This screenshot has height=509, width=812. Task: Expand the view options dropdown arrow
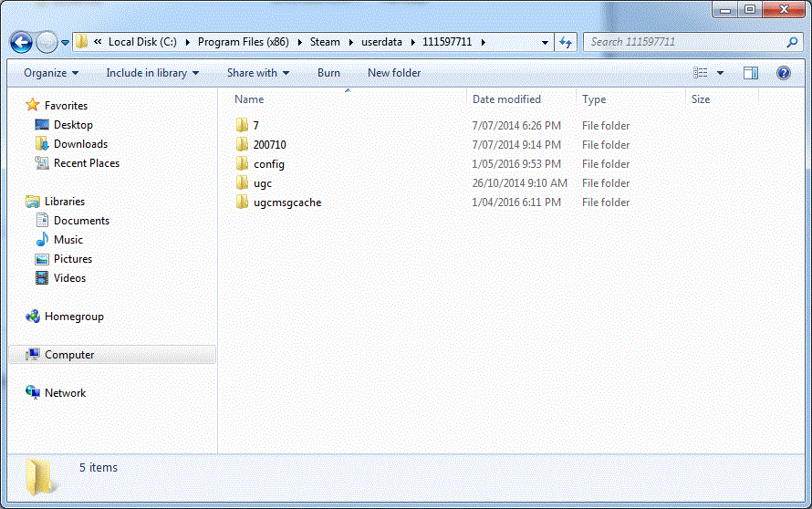721,73
